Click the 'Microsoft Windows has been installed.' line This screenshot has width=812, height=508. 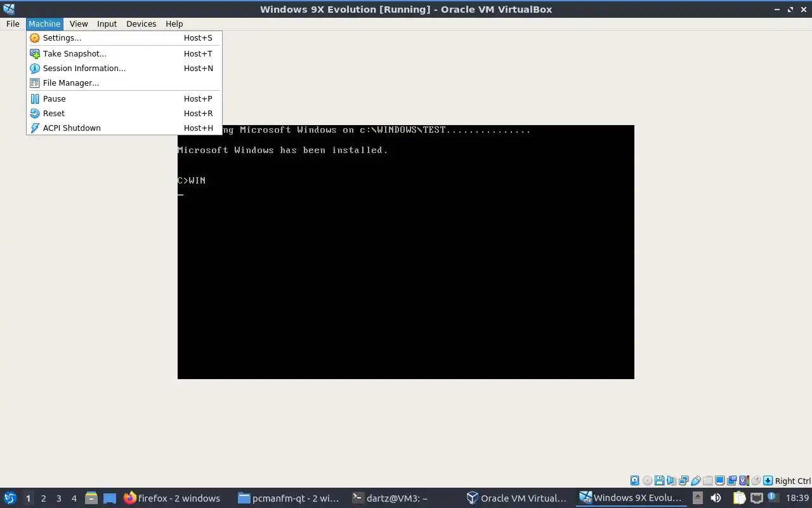(x=282, y=150)
